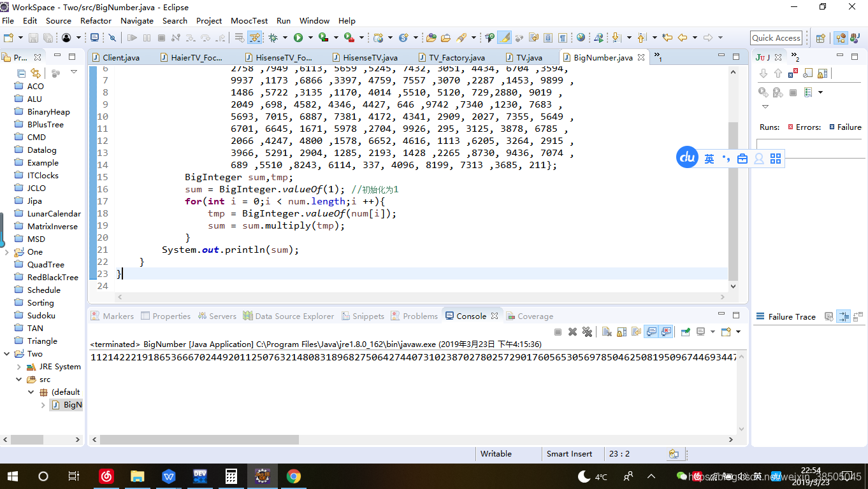Image resolution: width=868 pixels, height=489 pixels.
Task: Click the Save disk icon in toolbar
Action: pos(33,38)
